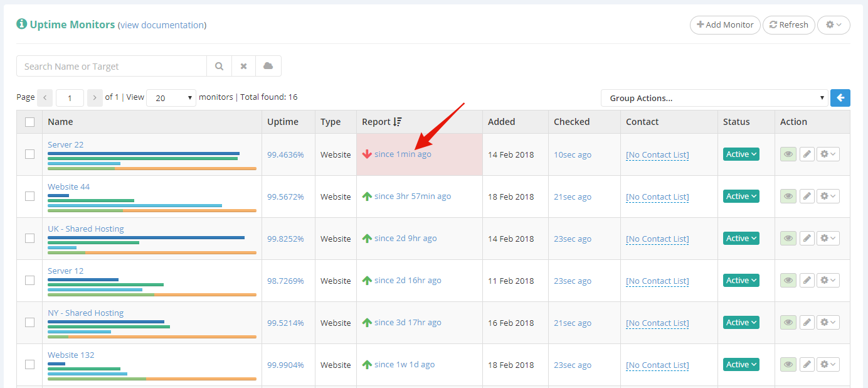The image size is (868, 388).
Task: Open Server 22 No Contact List link
Action: tap(657, 155)
